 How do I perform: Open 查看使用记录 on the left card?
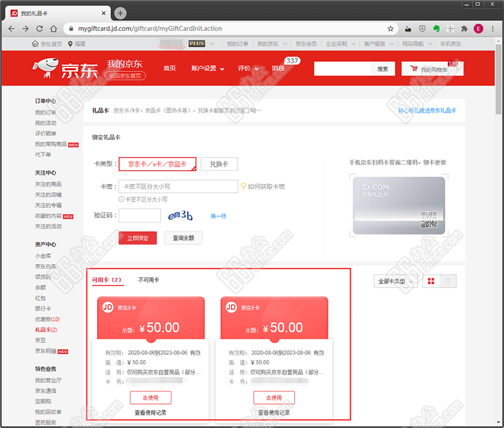tap(151, 413)
